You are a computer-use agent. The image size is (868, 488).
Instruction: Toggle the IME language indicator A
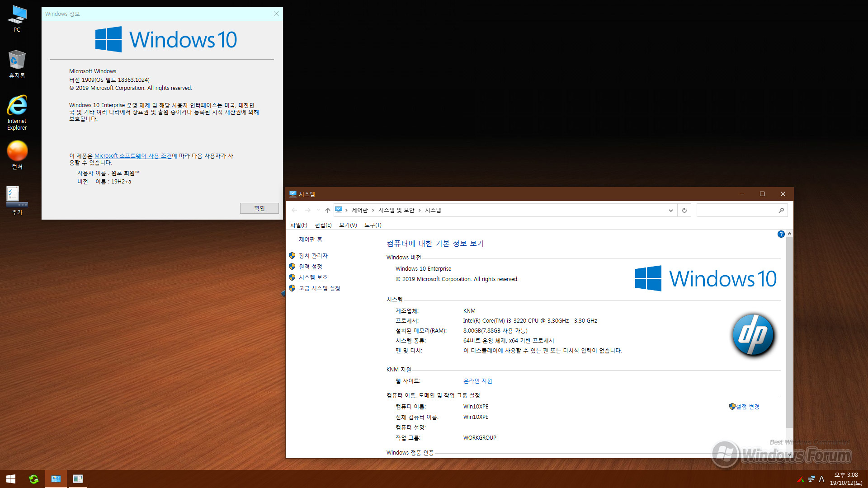(821, 479)
